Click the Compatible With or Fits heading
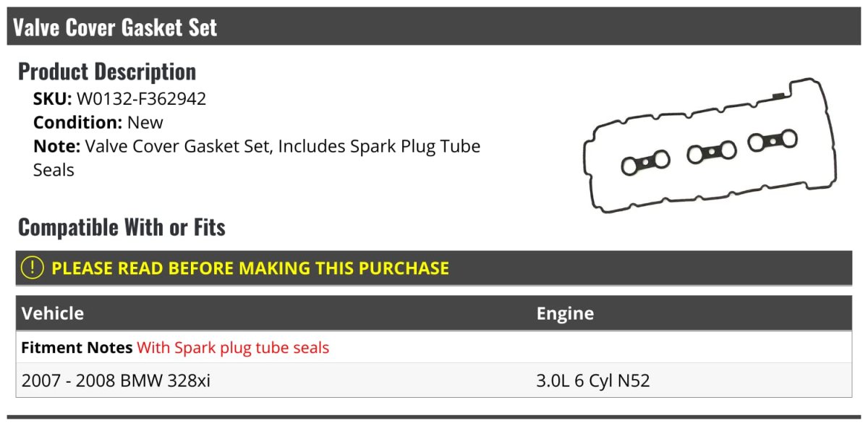The width and height of the screenshot is (868, 426). point(122,227)
